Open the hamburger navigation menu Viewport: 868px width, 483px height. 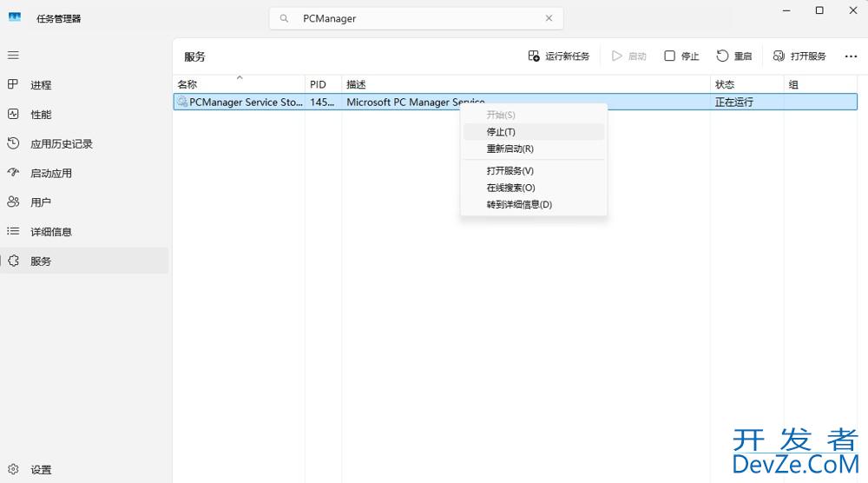[x=13, y=56]
